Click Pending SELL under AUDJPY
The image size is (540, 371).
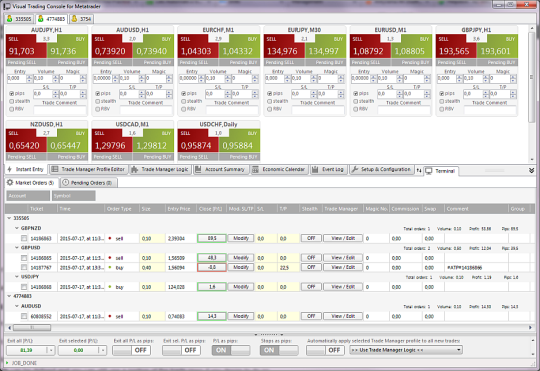26,62
